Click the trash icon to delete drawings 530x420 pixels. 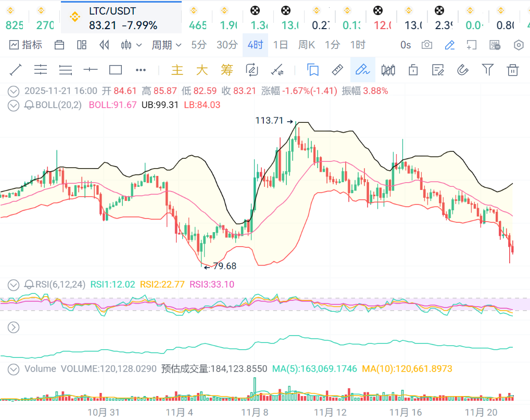[513, 70]
